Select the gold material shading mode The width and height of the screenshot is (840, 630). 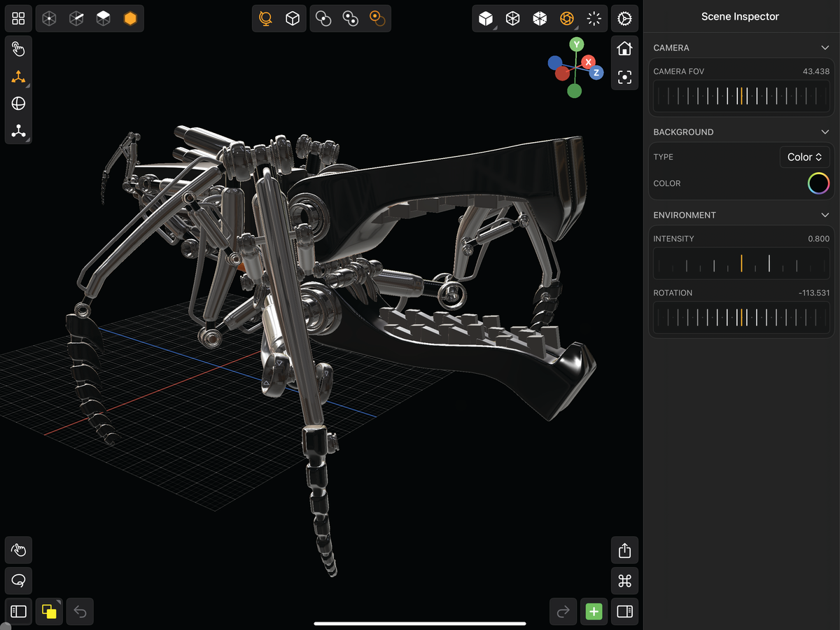click(x=129, y=18)
